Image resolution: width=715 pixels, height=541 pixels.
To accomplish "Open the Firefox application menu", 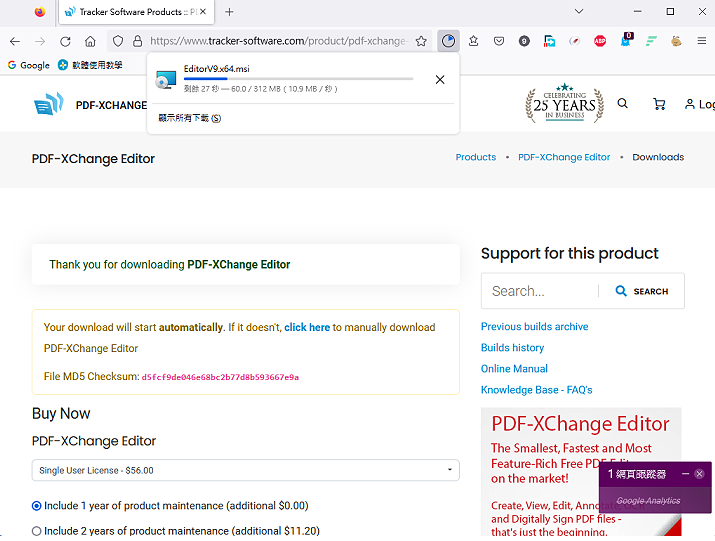I will 702,42.
